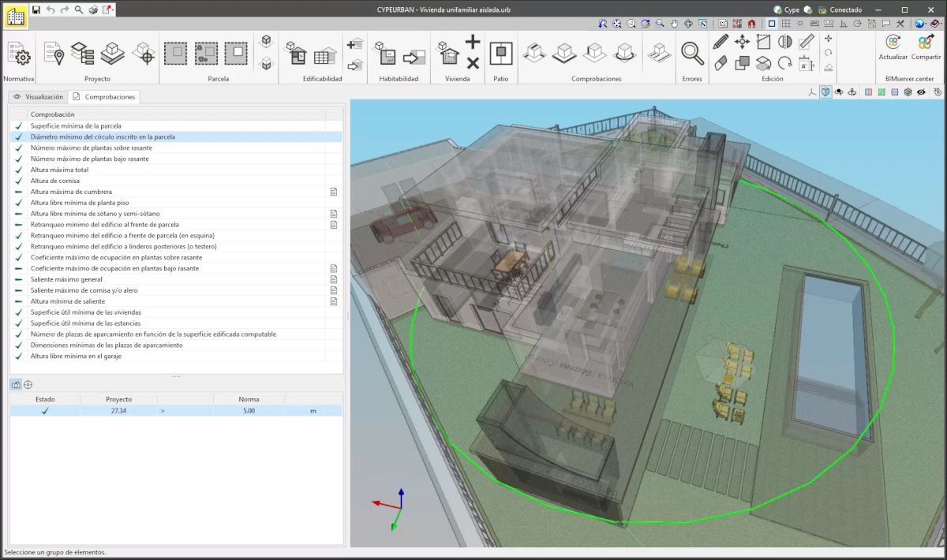
Task: Toggle the eye visibility icon above the 3D view
Action: (x=920, y=92)
